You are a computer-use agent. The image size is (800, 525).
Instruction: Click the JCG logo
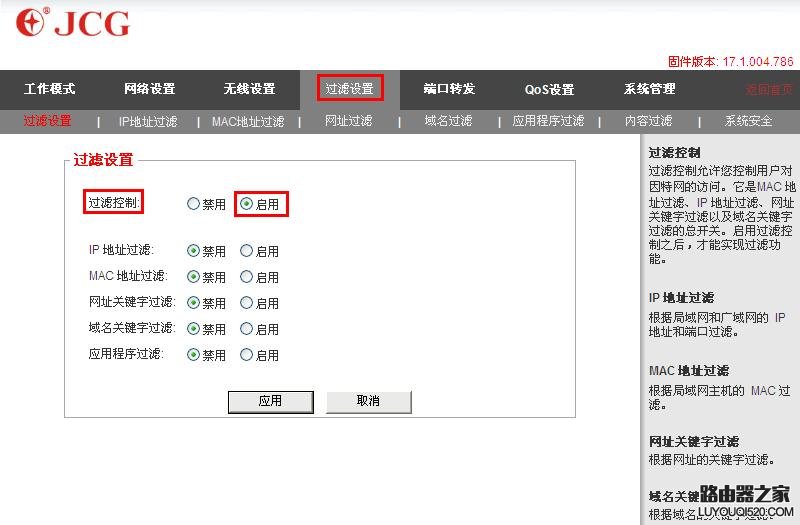[72, 22]
